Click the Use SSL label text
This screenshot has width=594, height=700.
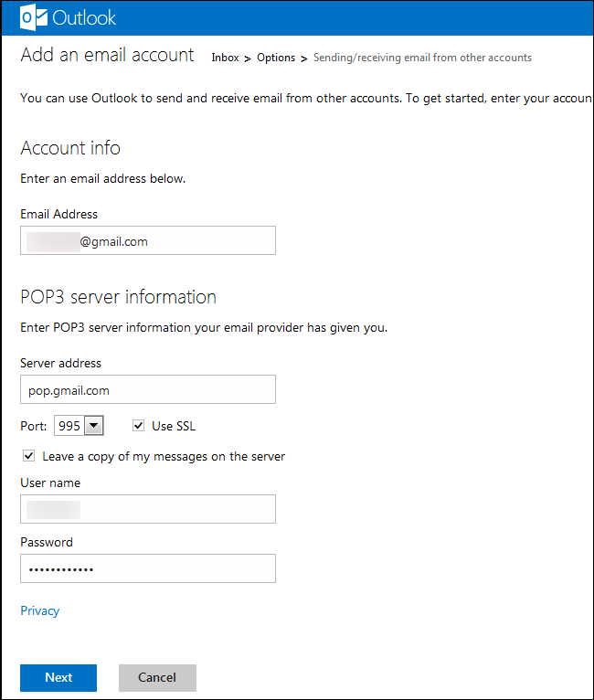pyautogui.click(x=174, y=426)
